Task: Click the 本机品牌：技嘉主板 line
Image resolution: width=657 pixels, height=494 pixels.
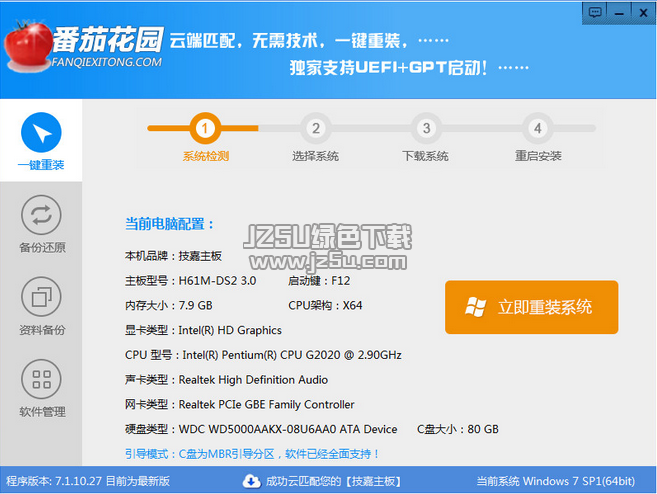Action: (173, 256)
